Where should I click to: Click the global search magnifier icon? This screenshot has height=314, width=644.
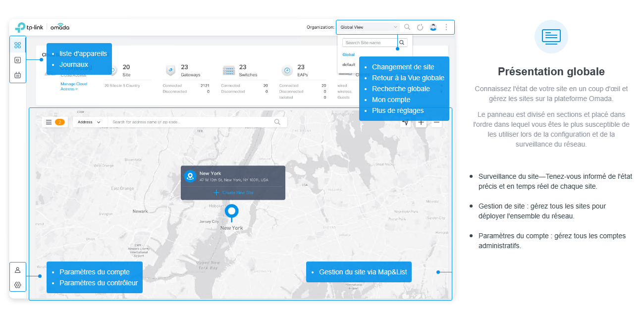(407, 27)
